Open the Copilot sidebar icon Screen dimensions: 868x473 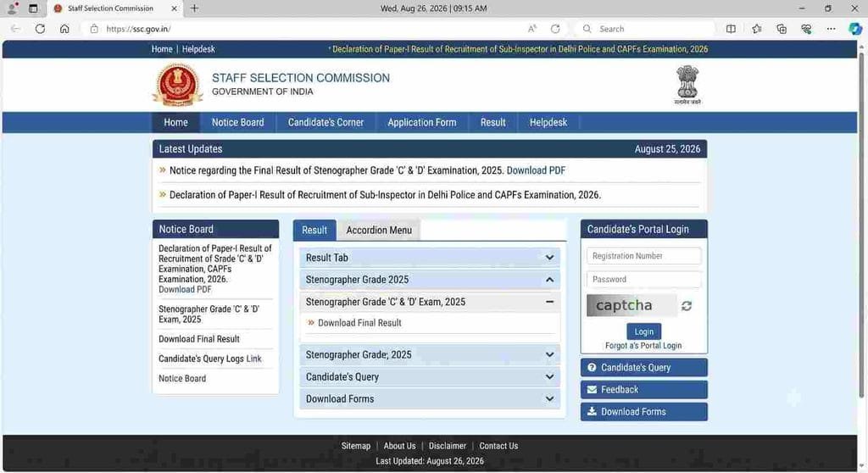coord(855,29)
